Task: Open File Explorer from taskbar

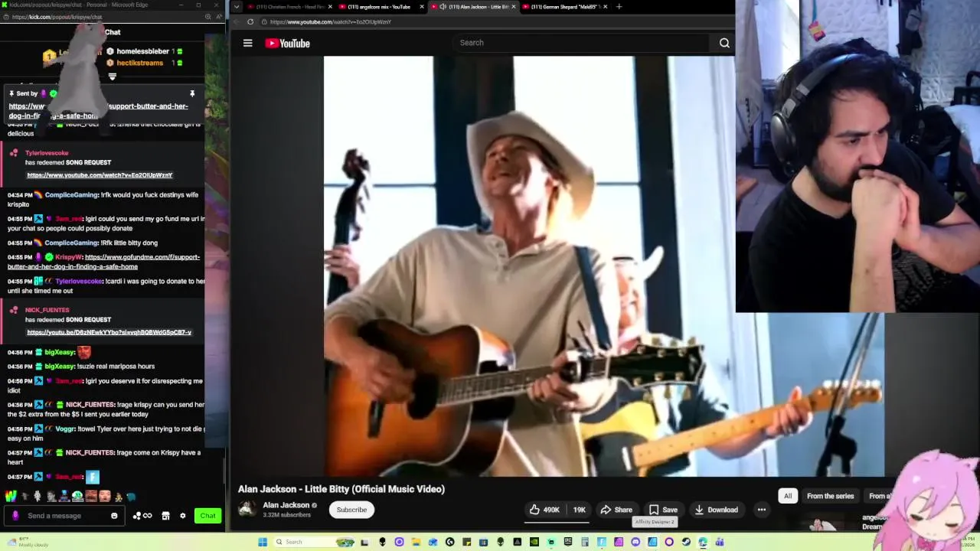Action: tap(416, 542)
